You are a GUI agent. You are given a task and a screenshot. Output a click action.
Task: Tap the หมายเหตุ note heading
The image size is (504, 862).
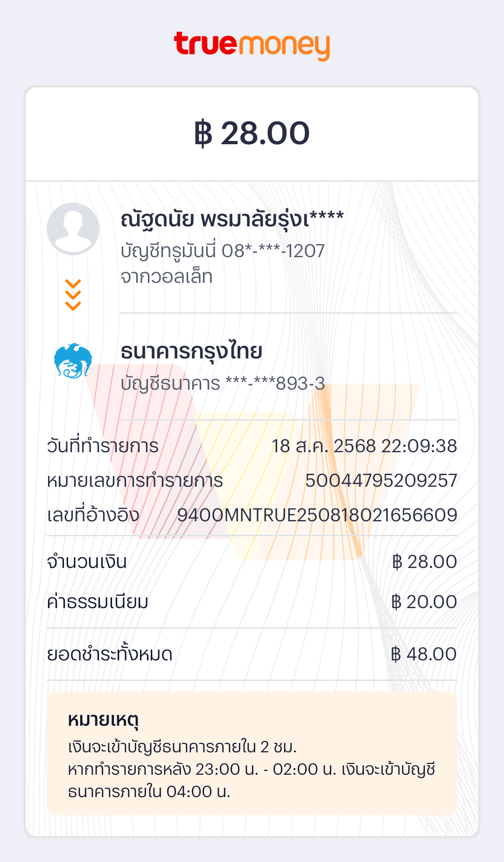click(x=103, y=720)
